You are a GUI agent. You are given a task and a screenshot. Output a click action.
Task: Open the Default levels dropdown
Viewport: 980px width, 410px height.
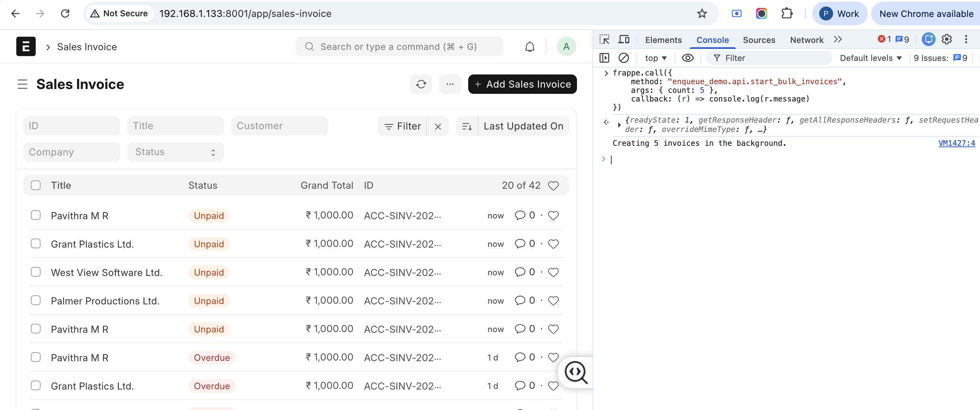870,58
